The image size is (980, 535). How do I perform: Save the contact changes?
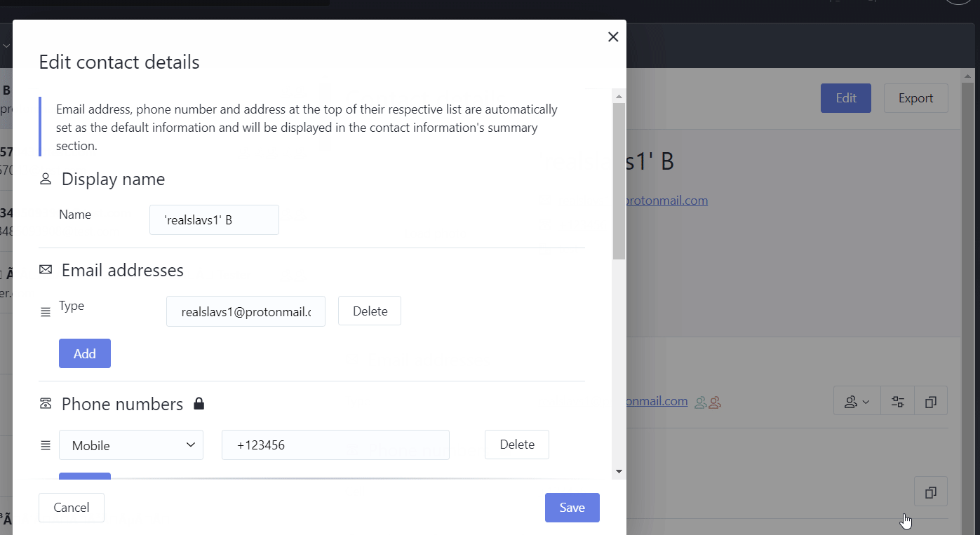click(x=572, y=507)
